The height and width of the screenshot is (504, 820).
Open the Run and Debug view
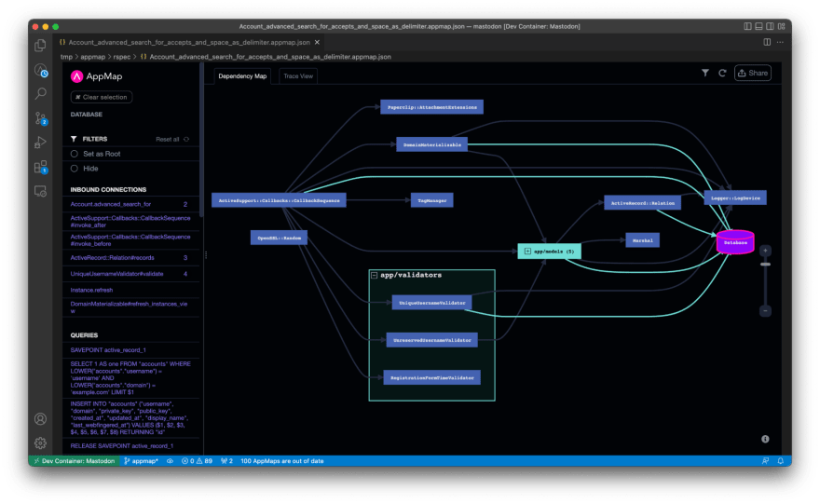40,143
